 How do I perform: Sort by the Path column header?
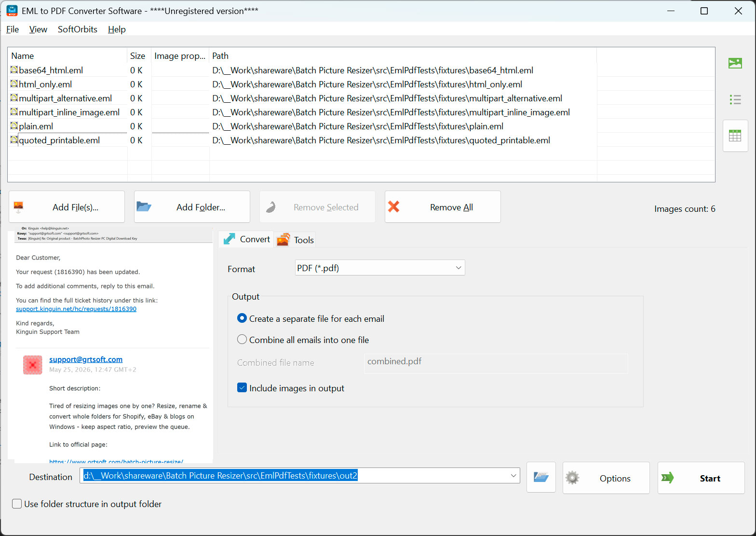pos(403,56)
